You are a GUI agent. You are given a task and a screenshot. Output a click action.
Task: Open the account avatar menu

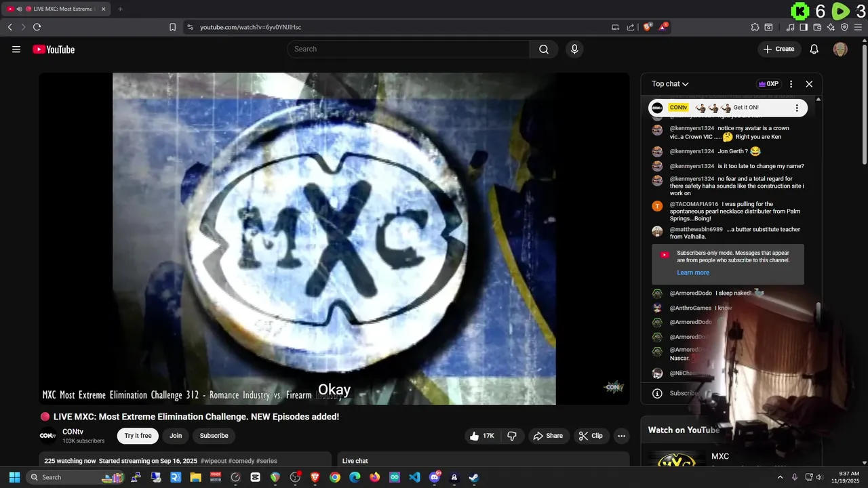click(840, 49)
